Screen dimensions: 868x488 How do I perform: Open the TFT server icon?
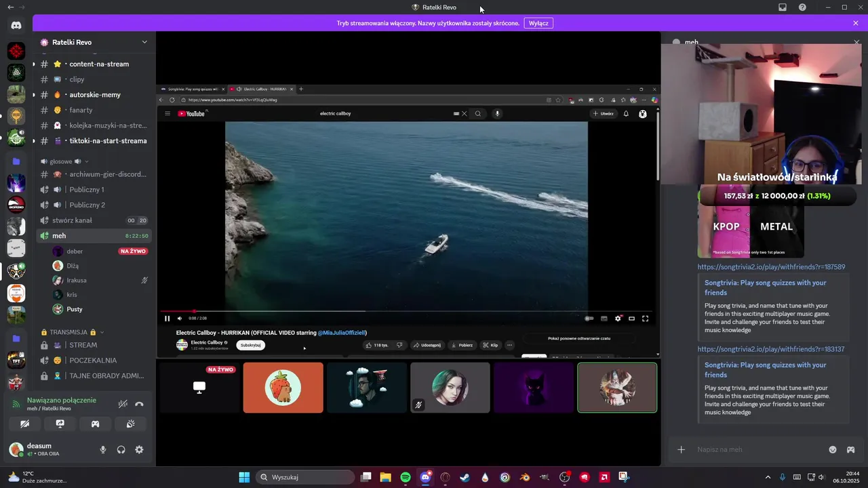pyautogui.click(x=16, y=360)
